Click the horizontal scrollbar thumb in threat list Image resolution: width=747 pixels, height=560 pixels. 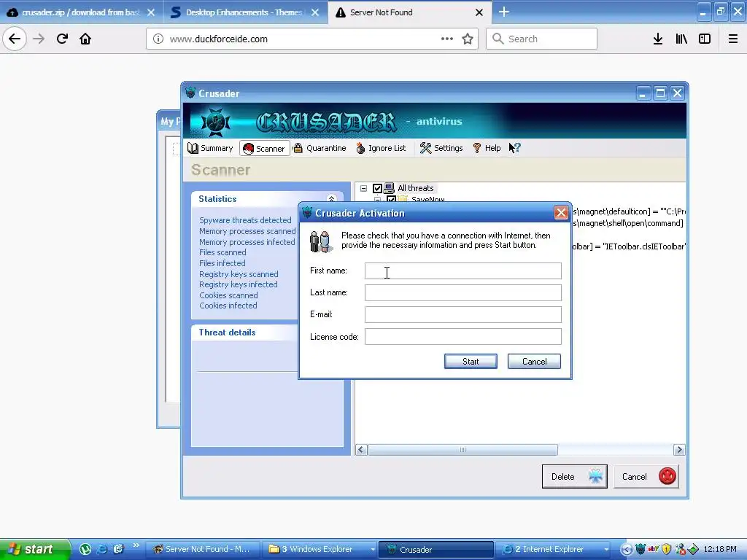pos(462,449)
